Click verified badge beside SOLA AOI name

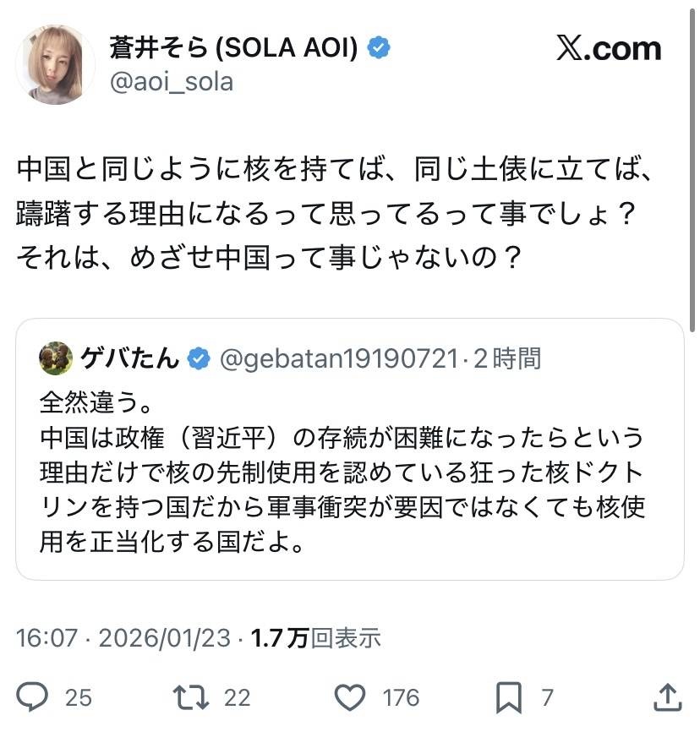click(379, 48)
